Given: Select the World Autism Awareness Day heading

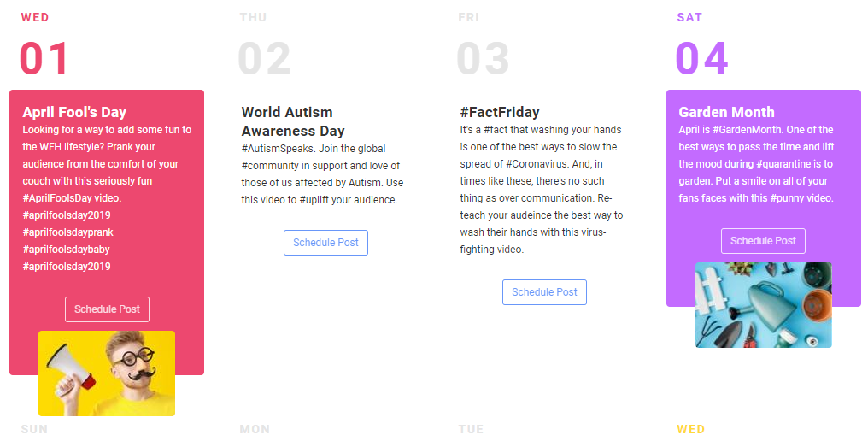Looking at the screenshot, I should 293,121.
